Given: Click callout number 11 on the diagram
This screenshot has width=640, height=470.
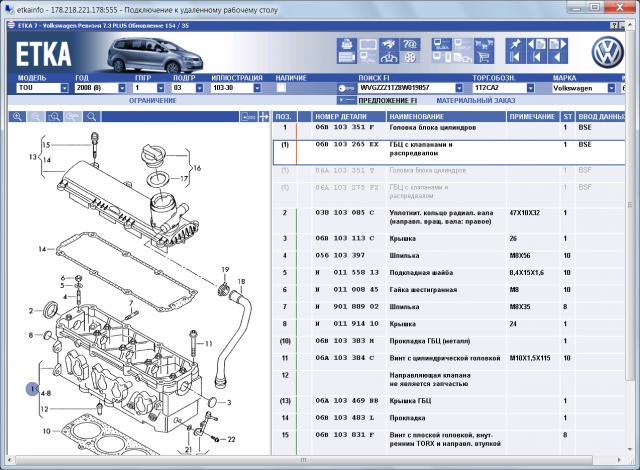Looking at the screenshot, I should [x=209, y=344].
